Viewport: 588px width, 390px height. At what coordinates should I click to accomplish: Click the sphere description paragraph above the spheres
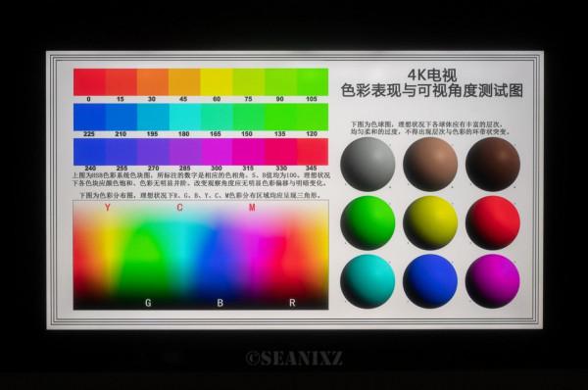pyautogui.click(x=430, y=127)
